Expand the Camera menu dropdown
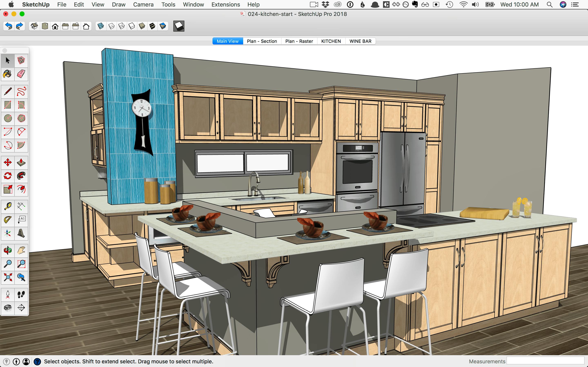Viewport: 588px width, 367px height. click(144, 4)
